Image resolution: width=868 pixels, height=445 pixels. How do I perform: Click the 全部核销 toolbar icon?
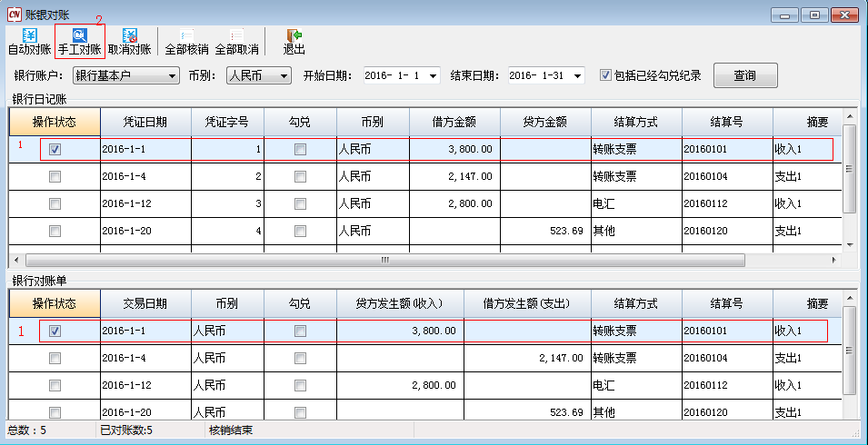pos(186,36)
